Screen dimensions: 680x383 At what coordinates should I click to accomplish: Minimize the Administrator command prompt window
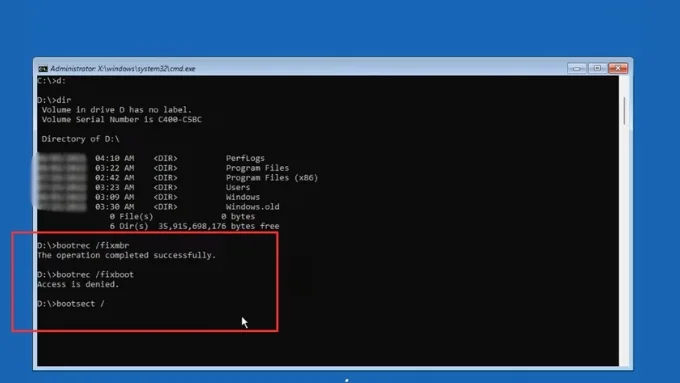[576, 69]
